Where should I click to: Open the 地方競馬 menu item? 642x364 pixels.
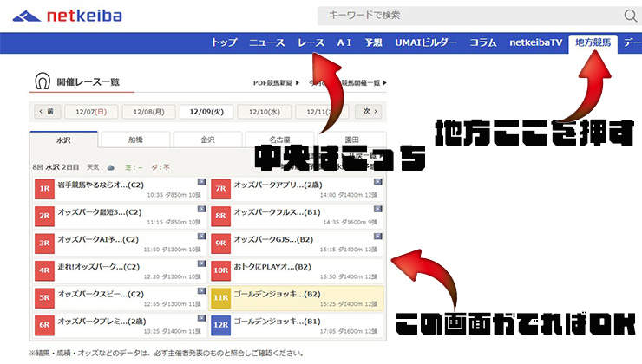point(593,42)
